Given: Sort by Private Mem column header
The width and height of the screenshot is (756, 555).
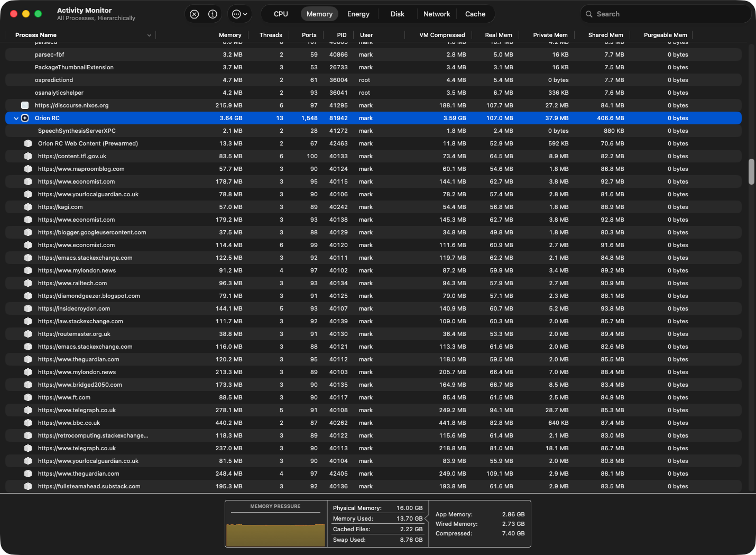Looking at the screenshot, I should point(550,35).
